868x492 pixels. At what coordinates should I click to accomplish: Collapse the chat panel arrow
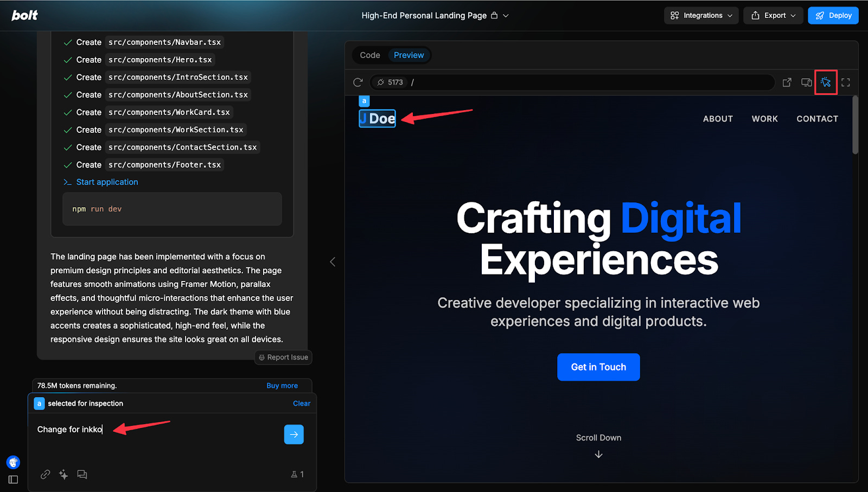coord(333,262)
